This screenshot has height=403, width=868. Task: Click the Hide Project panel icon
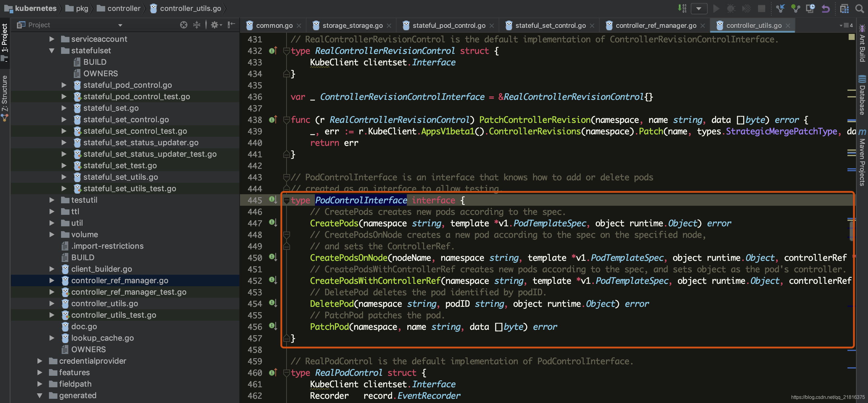tap(231, 25)
